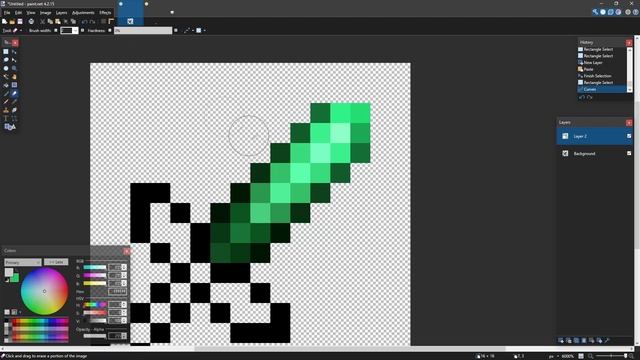Image resolution: width=640 pixels, height=360 pixels.
Task: Open the Brush width dropdown
Action: coord(76,30)
